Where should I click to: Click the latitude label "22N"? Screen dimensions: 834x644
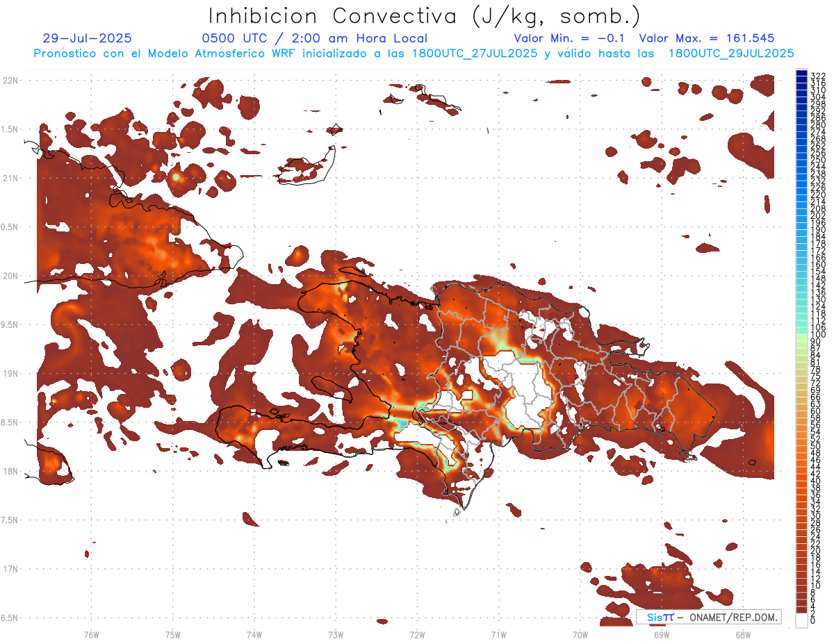click(10, 81)
